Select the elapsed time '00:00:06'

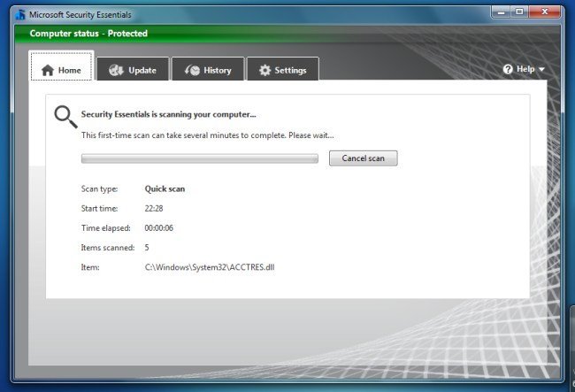coord(158,228)
